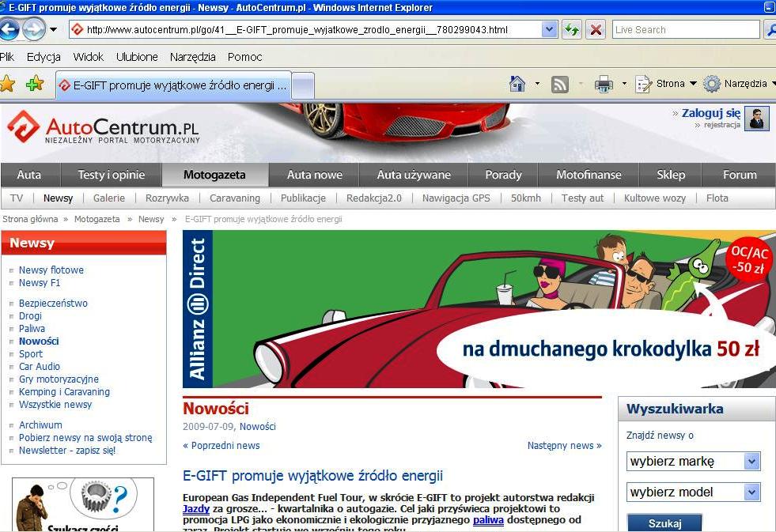Click the Live Search input box
The height and width of the screenshot is (532, 776).
point(686,30)
